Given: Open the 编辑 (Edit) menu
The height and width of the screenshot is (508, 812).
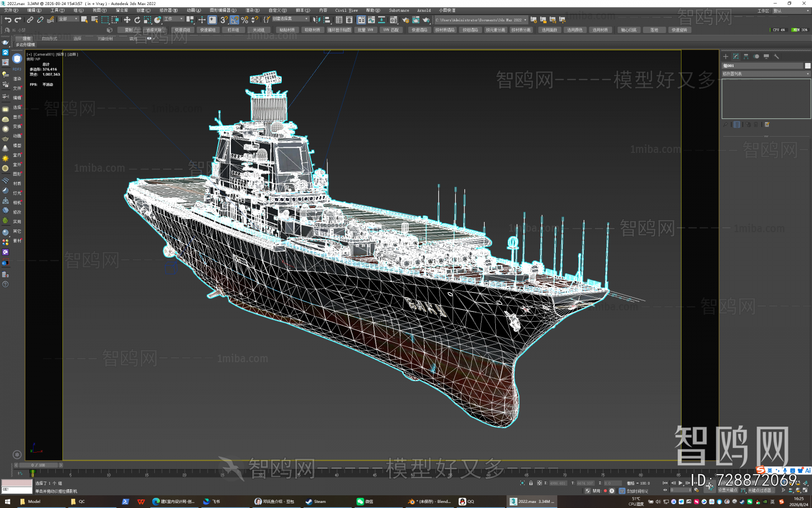Looking at the screenshot, I should [x=34, y=10].
